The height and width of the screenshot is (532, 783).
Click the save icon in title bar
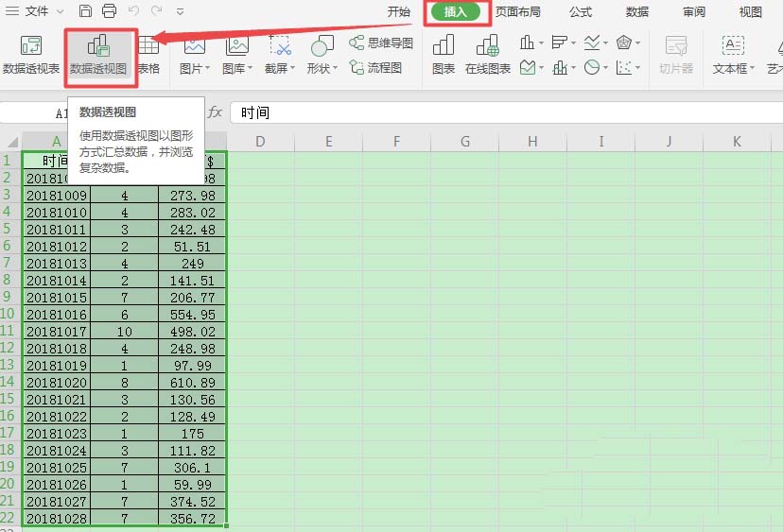tap(86, 11)
